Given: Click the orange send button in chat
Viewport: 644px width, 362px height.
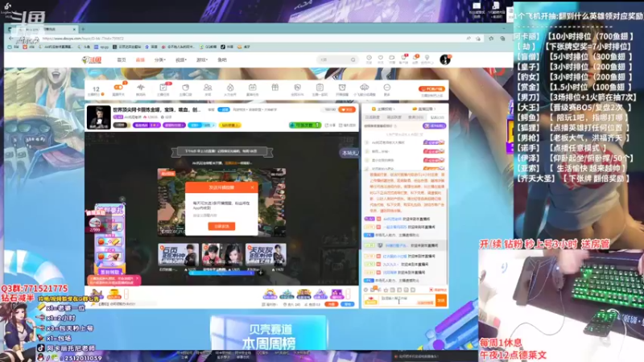Looking at the screenshot, I should (x=440, y=300).
